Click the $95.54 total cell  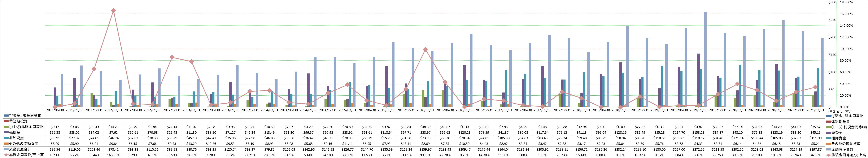pyautogui.click(x=55, y=149)
